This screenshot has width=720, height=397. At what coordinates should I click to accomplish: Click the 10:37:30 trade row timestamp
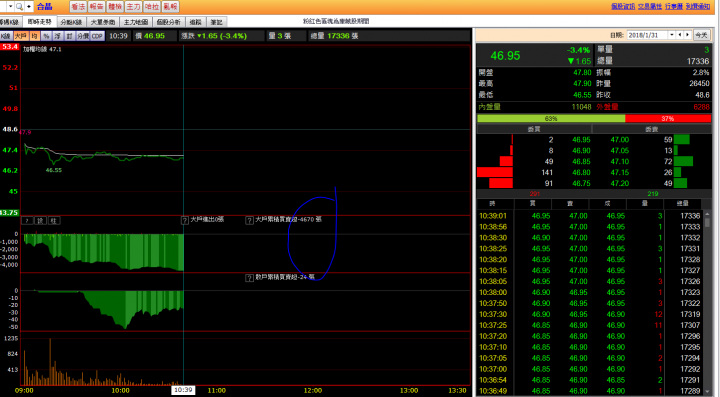coord(493,314)
